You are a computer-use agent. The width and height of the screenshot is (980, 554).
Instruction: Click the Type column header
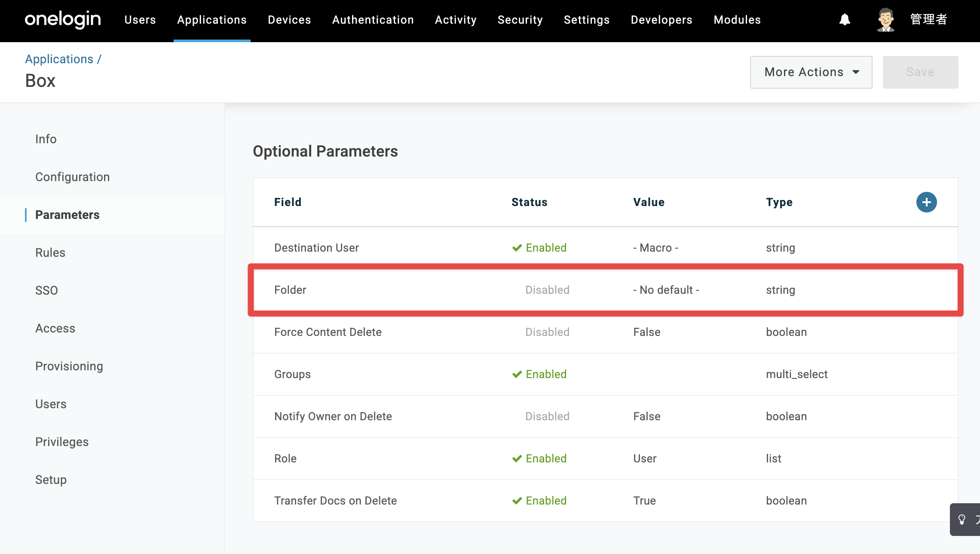779,203
